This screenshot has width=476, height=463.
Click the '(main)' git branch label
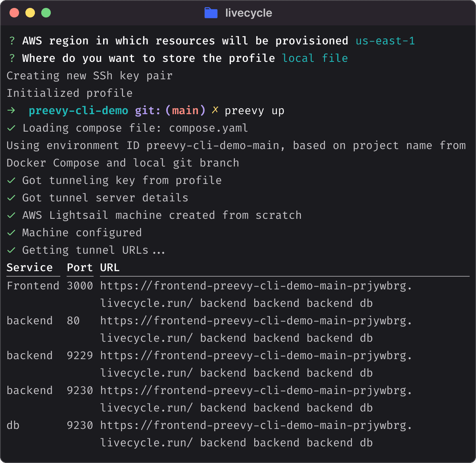[x=186, y=111]
